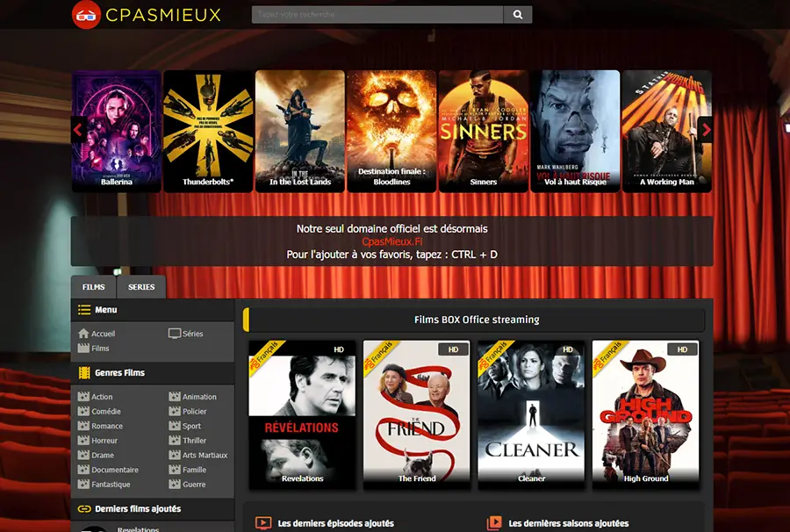Viewport: 790px width, 532px height.
Task: Click the Accueil home icon
Action: click(83, 334)
